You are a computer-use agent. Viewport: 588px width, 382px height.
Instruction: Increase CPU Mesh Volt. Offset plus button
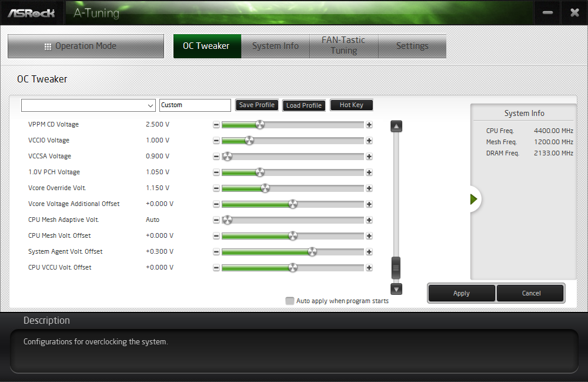[369, 235]
